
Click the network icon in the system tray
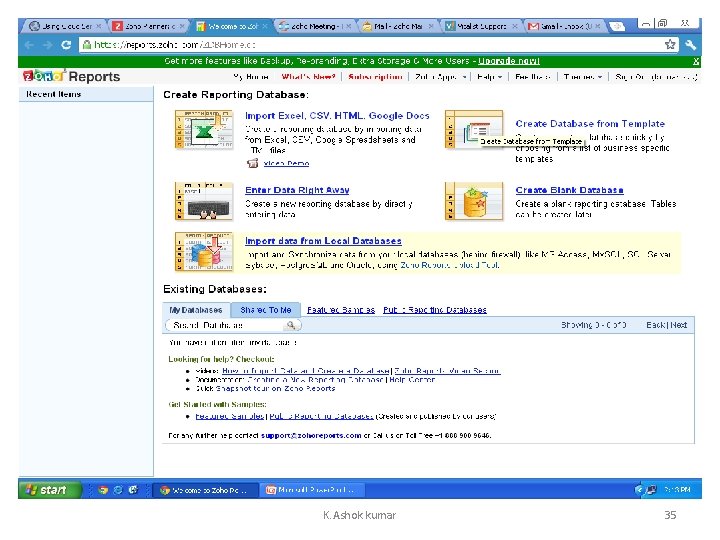click(x=651, y=490)
